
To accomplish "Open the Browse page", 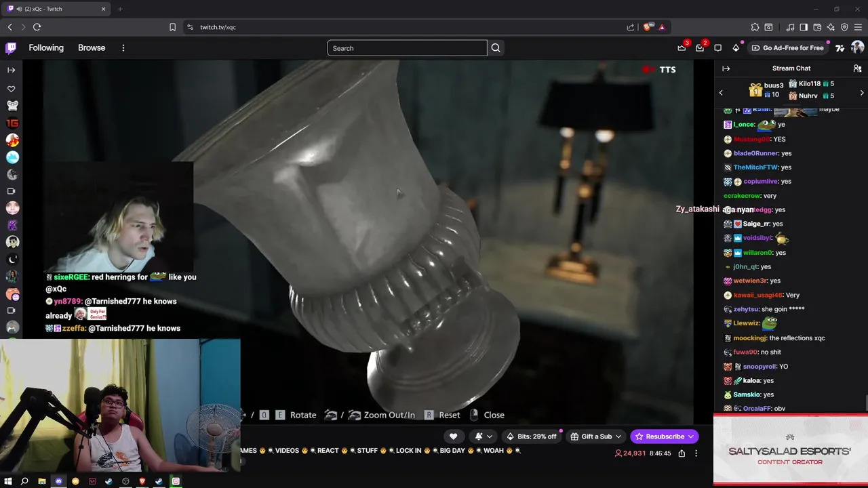I will coord(92,48).
